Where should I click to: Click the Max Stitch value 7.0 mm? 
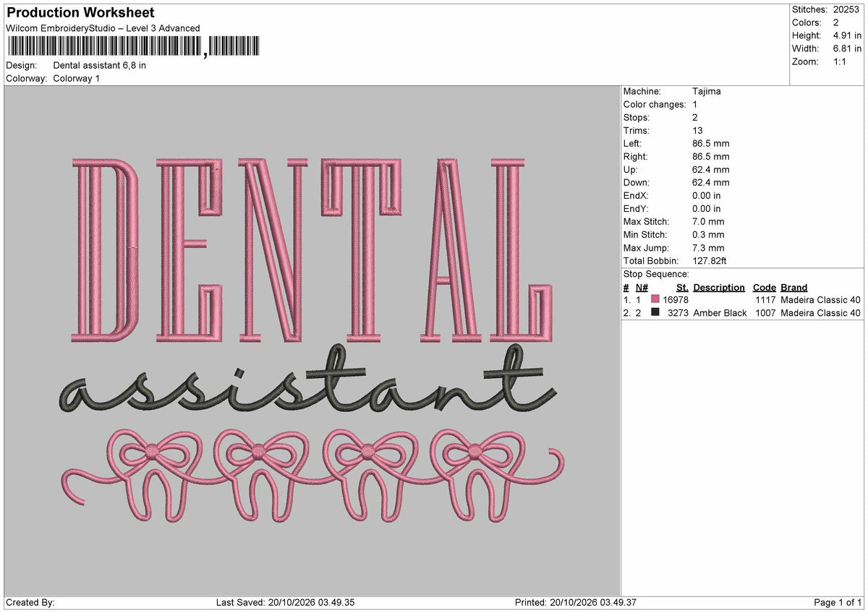[x=708, y=221]
